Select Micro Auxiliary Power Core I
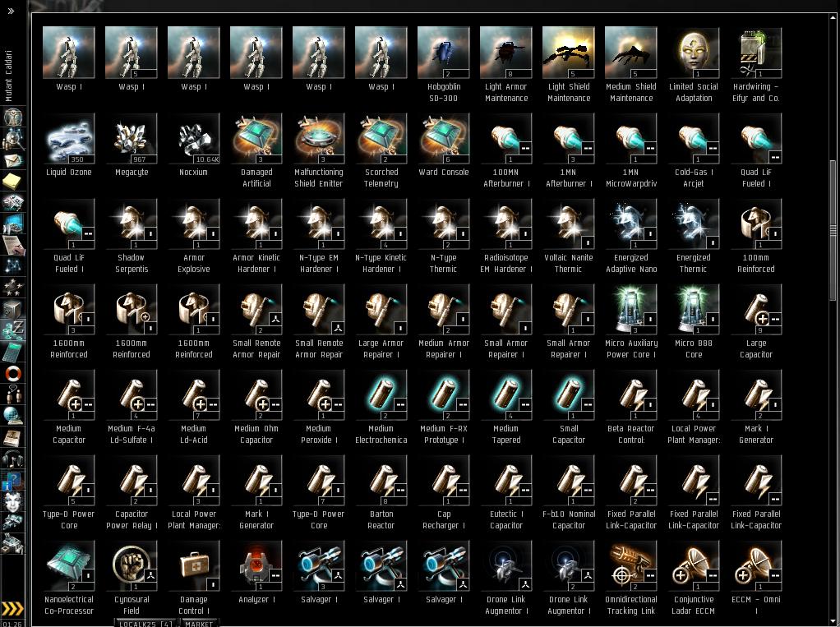Image resolution: width=840 pixels, height=627 pixels. point(631,322)
